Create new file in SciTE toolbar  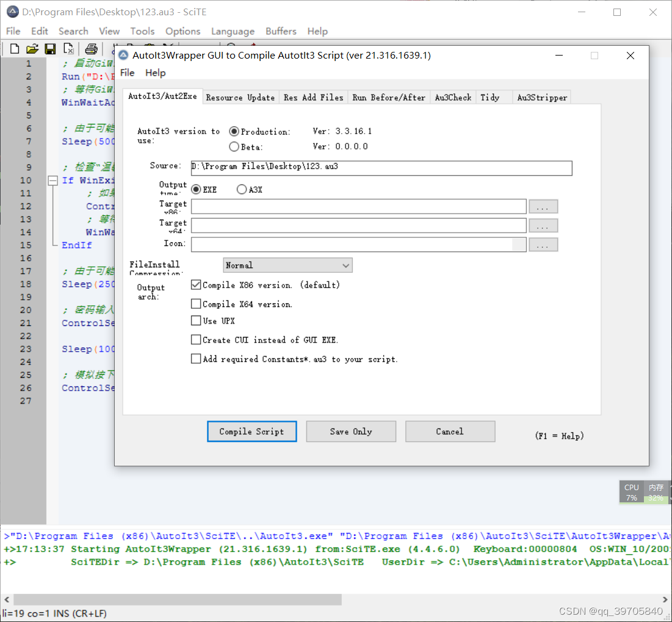(15, 49)
